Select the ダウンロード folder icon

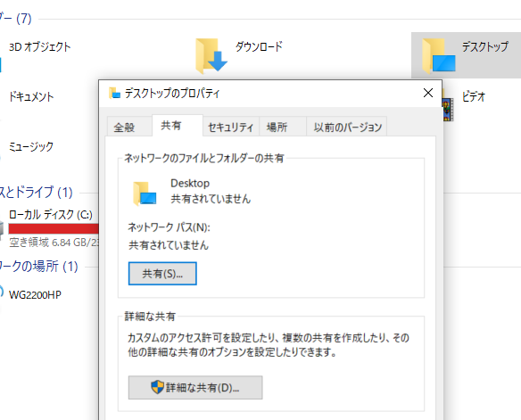point(211,56)
